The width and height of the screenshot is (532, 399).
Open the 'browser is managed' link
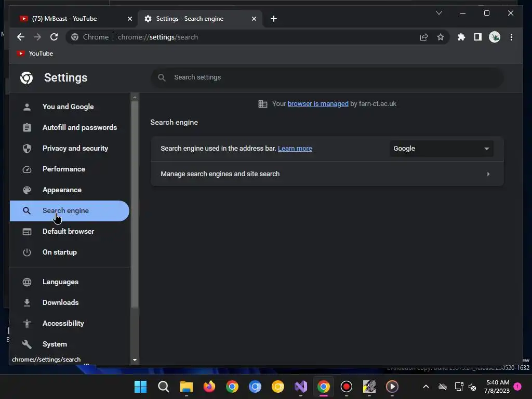[x=318, y=104]
